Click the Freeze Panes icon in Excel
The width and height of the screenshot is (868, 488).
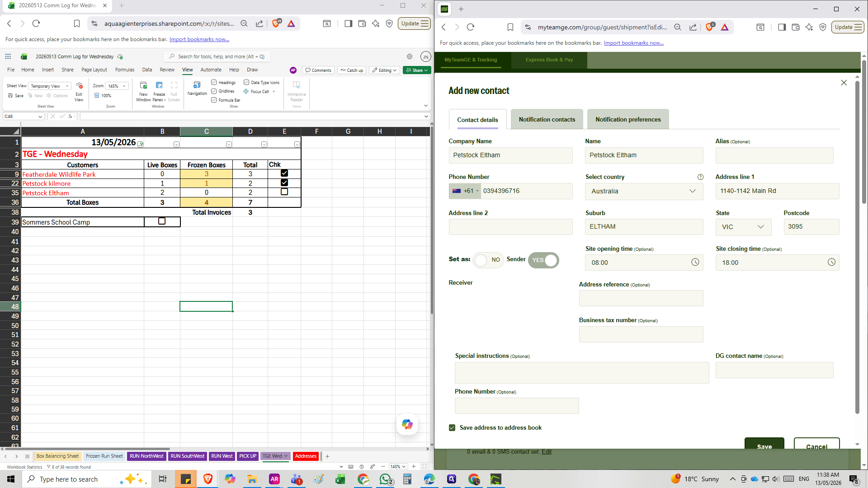pyautogui.click(x=159, y=85)
